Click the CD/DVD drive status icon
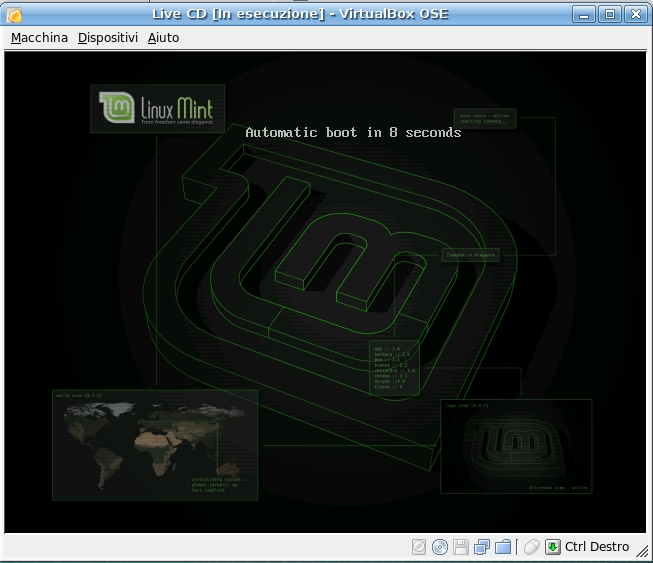The height and width of the screenshot is (563, 653). point(440,547)
